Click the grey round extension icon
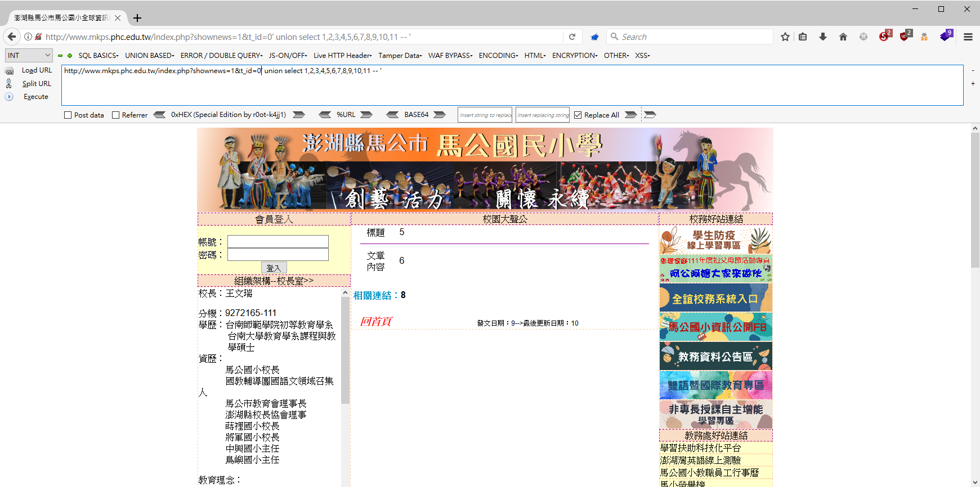This screenshot has height=487, width=980. pos(863,37)
